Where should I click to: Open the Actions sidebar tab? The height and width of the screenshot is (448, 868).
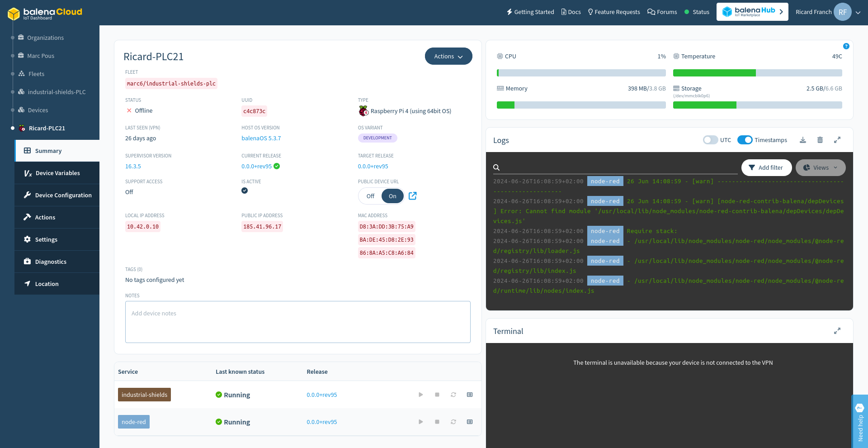pyautogui.click(x=57, y=217)
